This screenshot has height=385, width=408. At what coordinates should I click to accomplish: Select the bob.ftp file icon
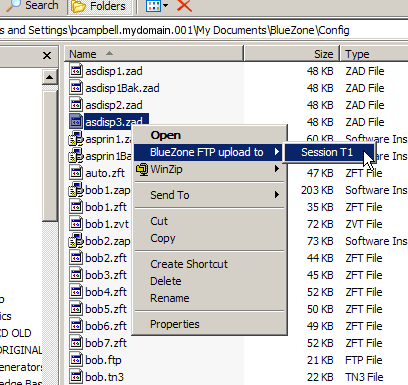76,360
